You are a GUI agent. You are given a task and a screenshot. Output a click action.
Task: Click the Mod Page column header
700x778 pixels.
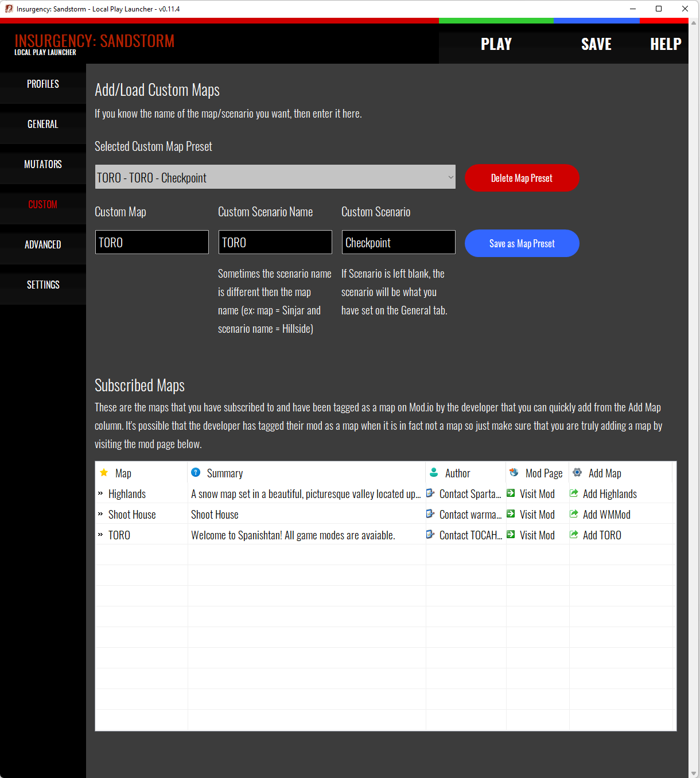pos(538,473)
